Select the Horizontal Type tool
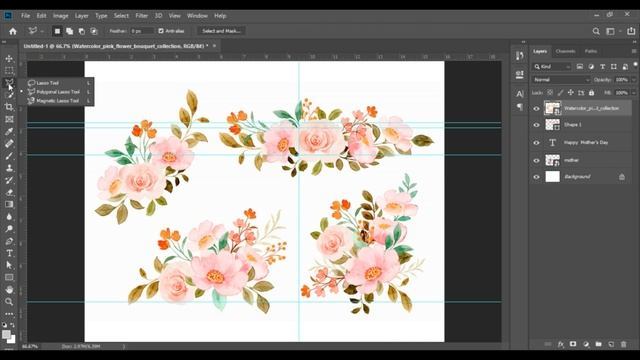This screenshot has height=360, width=640. [x=9, y=253]
